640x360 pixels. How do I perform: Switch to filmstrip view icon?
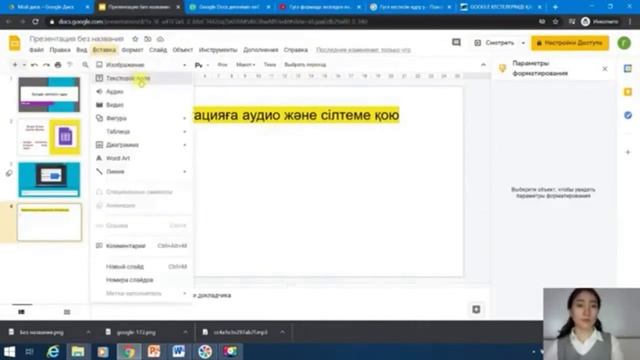point(22,312)
